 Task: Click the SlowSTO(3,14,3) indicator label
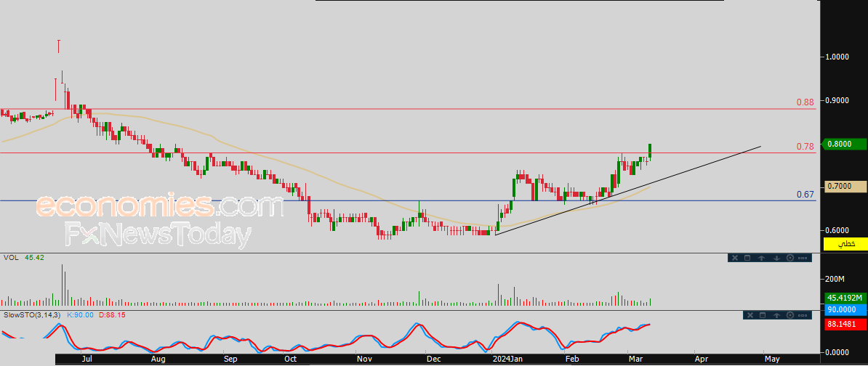click(x=33, y=314)
